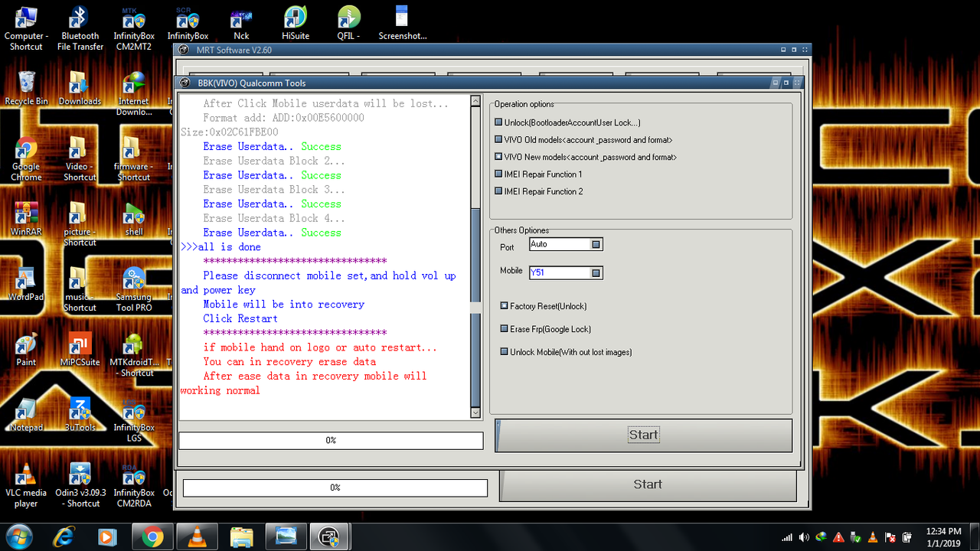
Task: Open file explorer from the taskbar
Action: 241,537
